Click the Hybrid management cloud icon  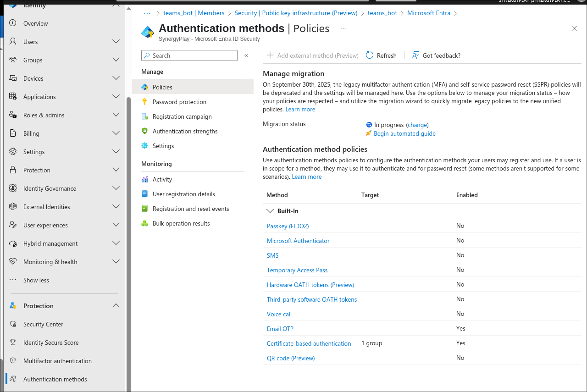pyautogui.click(x=13, y=243)
